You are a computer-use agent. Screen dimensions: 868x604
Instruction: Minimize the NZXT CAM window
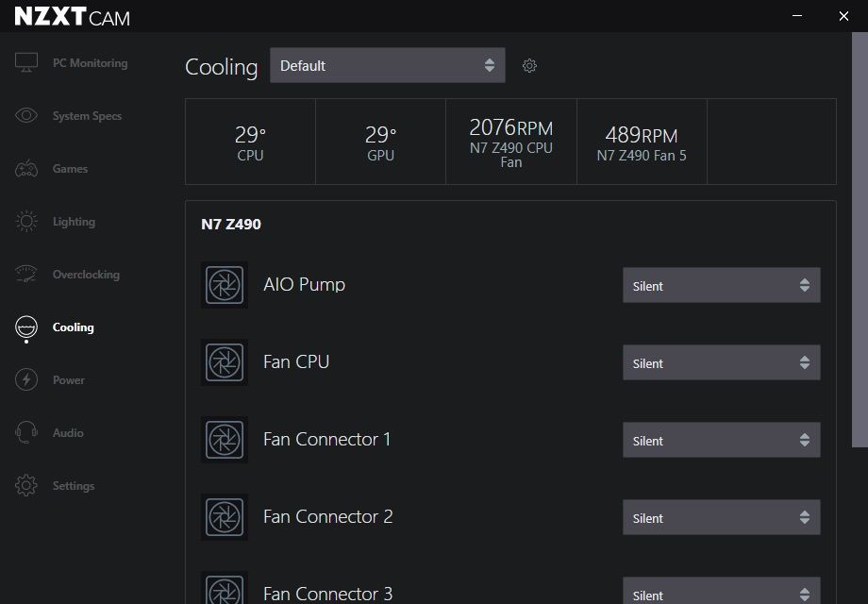pos(797,15)
